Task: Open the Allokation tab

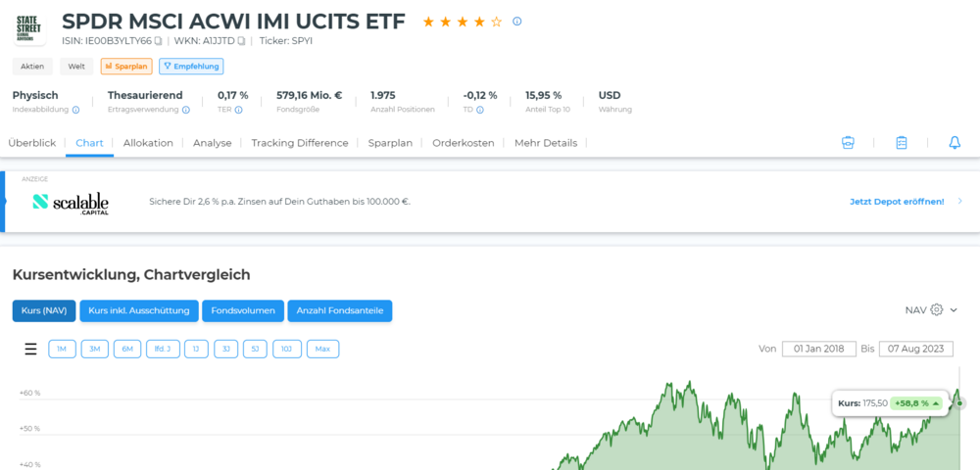Action: tap(148, 143)
